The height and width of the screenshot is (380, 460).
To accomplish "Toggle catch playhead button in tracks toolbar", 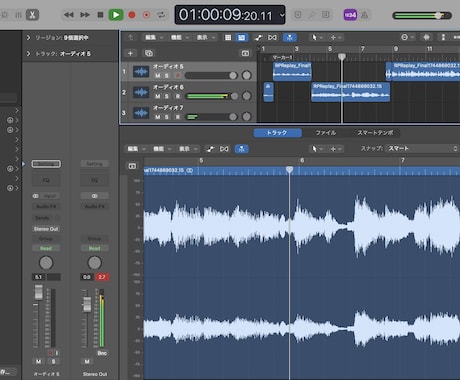I will tap(290, 37).
